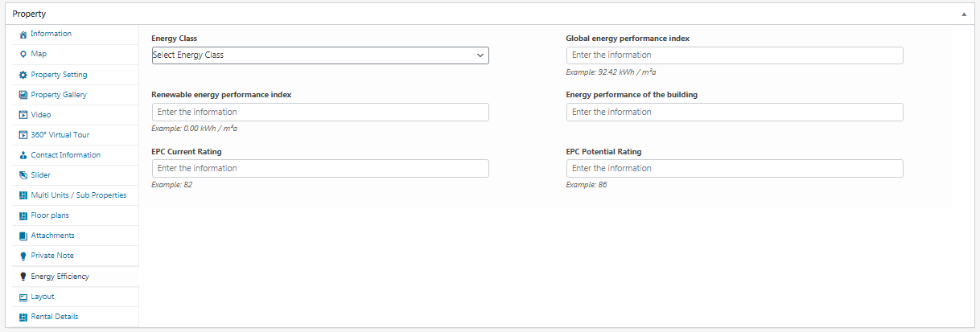Select the Energy Efficiency tab

tap(76, 277)
